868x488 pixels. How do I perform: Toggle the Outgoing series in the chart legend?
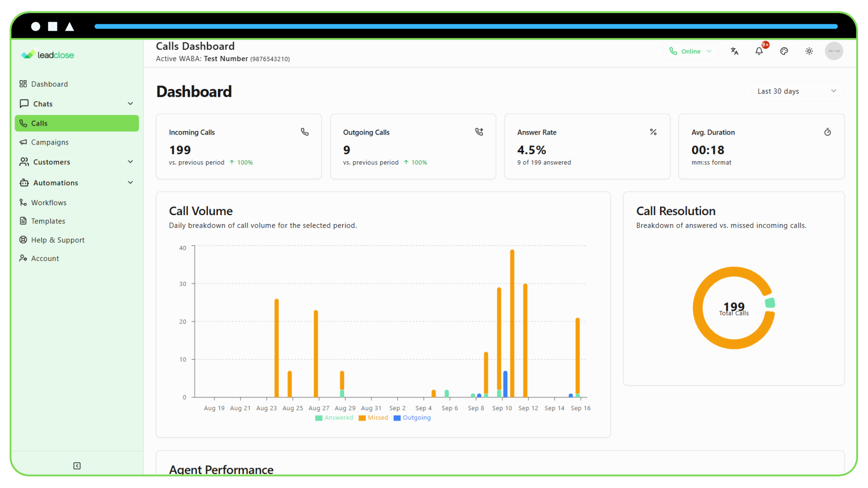tap(412, 418)
